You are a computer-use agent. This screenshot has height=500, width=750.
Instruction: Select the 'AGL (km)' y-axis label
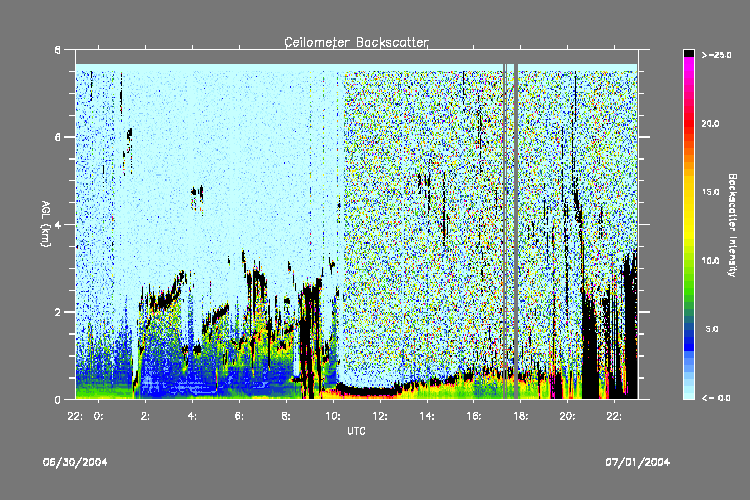tap(45, 224)
